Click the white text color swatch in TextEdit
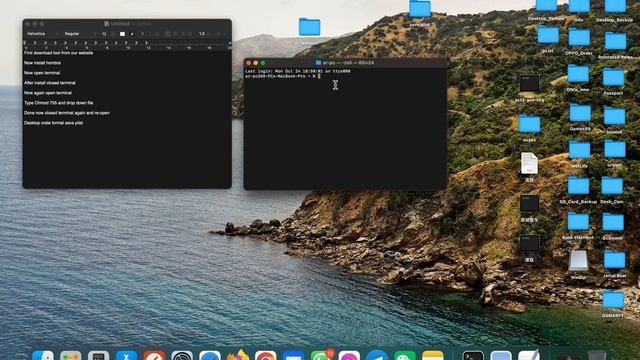The width and height of the screenshot is (640, 360). [x=122, y=34]
